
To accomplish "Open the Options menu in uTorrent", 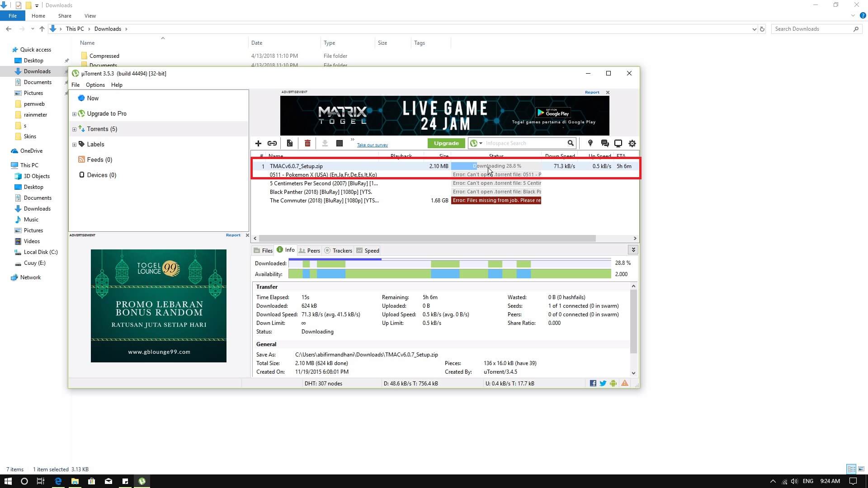I will click(95, 85).
